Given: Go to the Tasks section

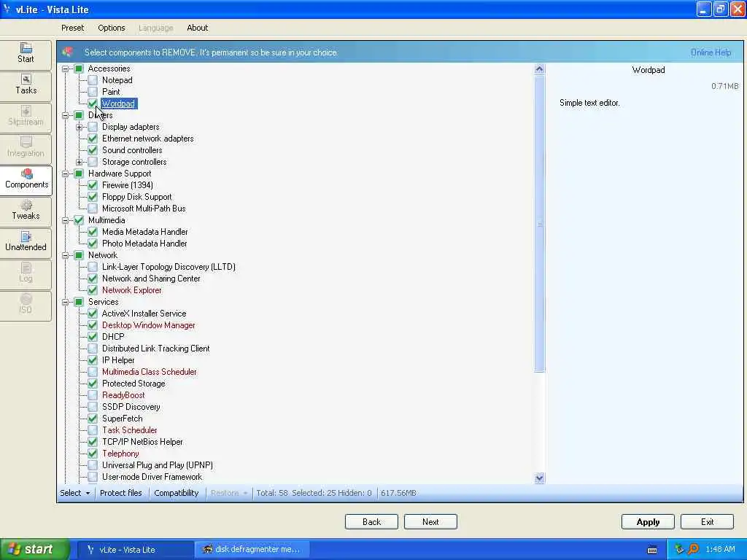Looking at the screenshot, I should coord(26,85).
